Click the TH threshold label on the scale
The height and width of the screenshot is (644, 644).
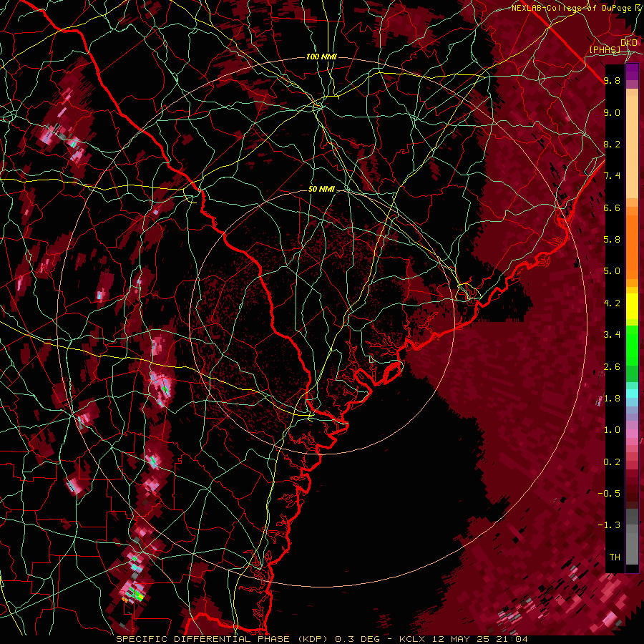pyautogui.click(x=615, y=557)
